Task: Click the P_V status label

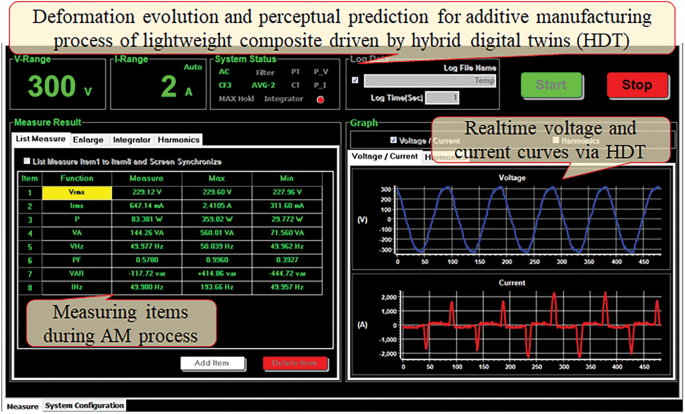Action: [320, 72]
